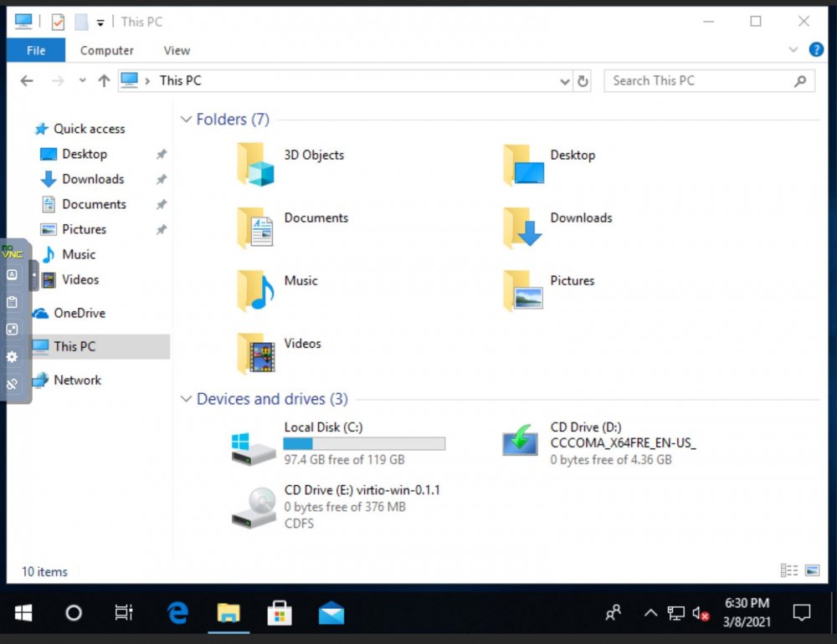Open Mail app from taskbar
The width and height of the screenshot is (837, 644).
tap(331, 612)
